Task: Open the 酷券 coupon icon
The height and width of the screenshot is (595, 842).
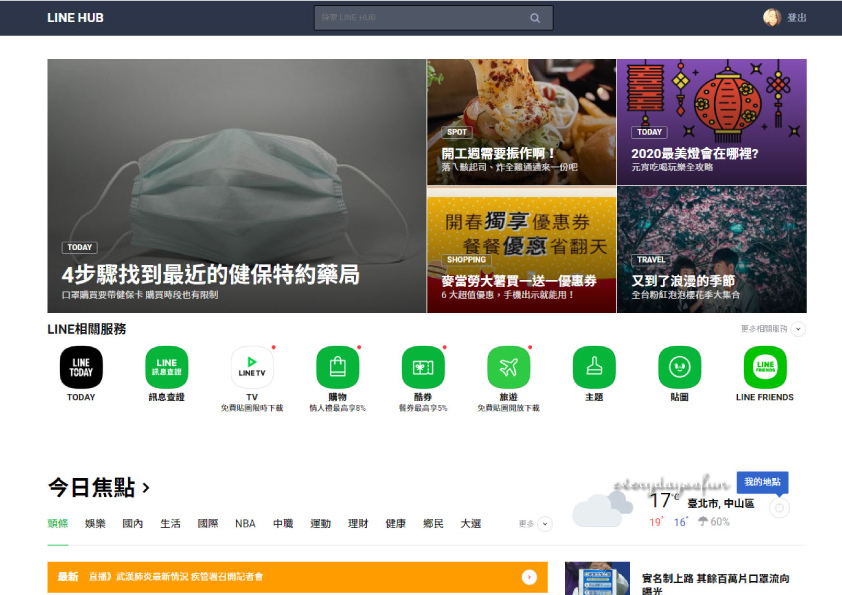Action: coord(423,367)
